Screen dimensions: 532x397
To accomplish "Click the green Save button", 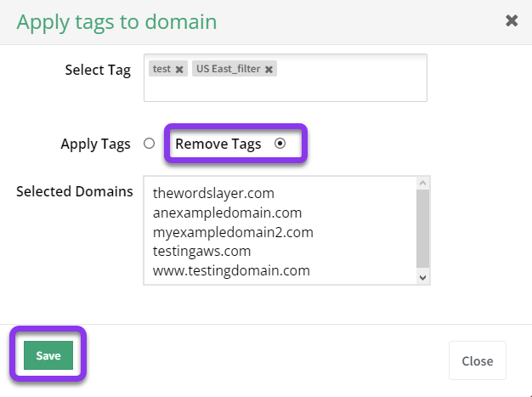I will point(48,355).
